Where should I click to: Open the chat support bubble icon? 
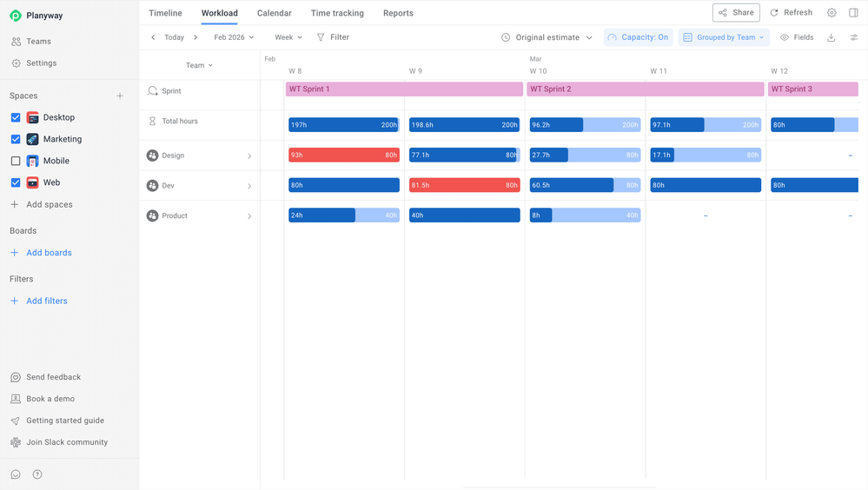pos(16,474)
